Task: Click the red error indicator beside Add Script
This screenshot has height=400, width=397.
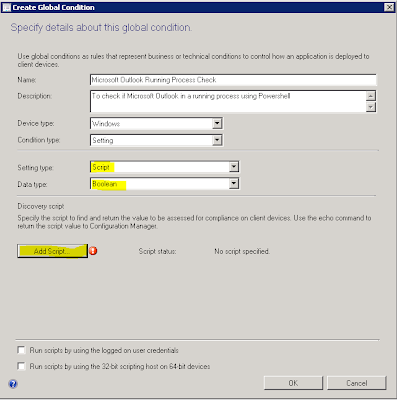Action: click(93, 251)
